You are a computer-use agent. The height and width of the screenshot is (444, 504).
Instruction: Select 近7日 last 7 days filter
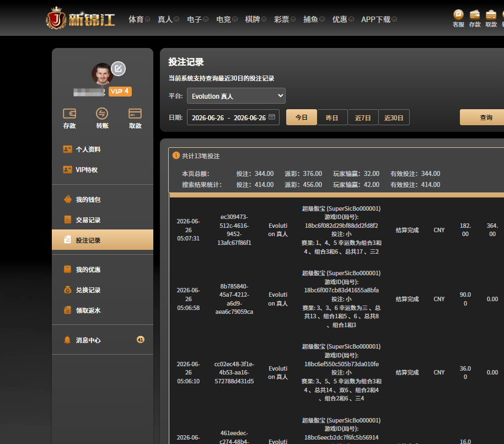363,117
